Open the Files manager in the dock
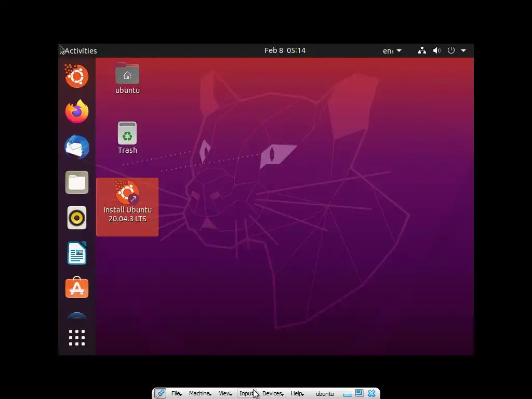Screen dimensions: 532x399 click(77, 182)
